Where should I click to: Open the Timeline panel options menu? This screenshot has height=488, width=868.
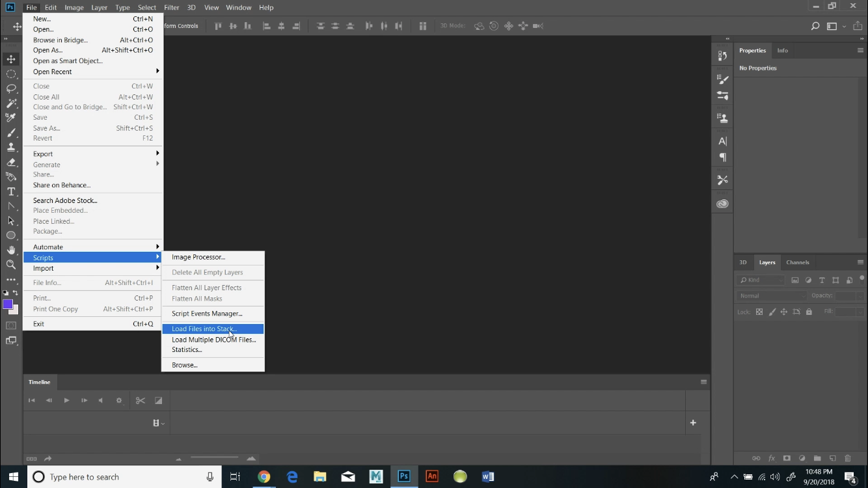pos(703,382)
